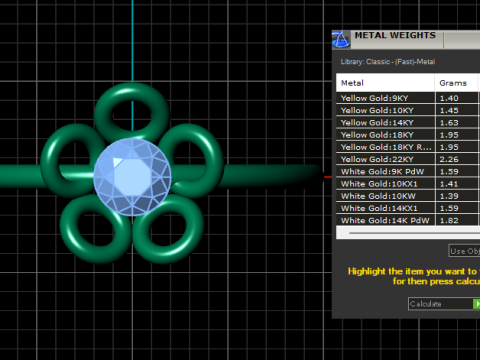The image size is (480, 360).
Task: Click the 1.63 grams value
Action: 449,123
